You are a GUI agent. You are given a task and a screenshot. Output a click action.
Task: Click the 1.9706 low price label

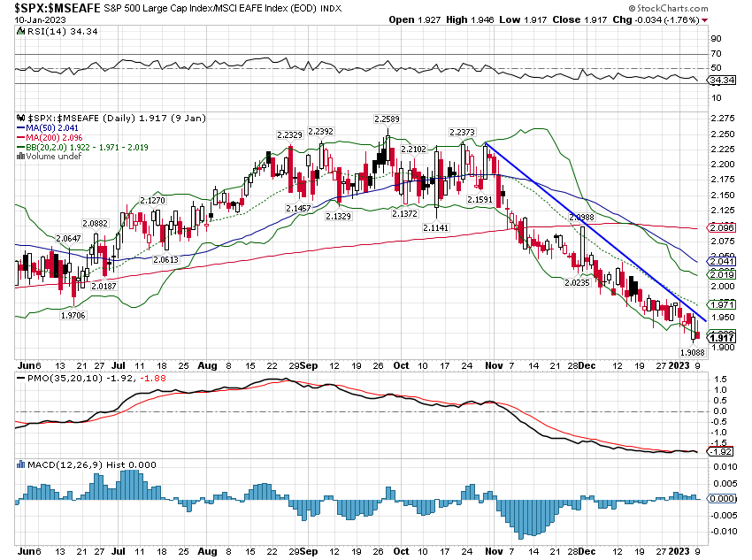(73, 315)
